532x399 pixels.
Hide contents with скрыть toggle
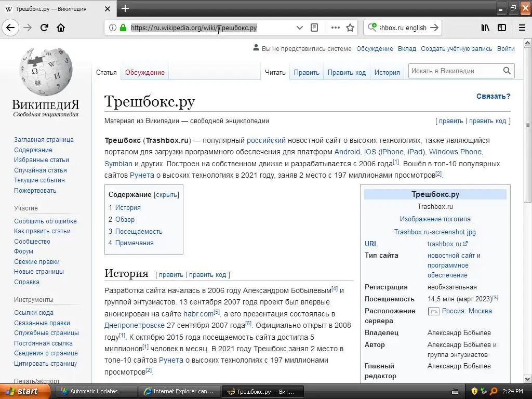click(x=166, y=194)
